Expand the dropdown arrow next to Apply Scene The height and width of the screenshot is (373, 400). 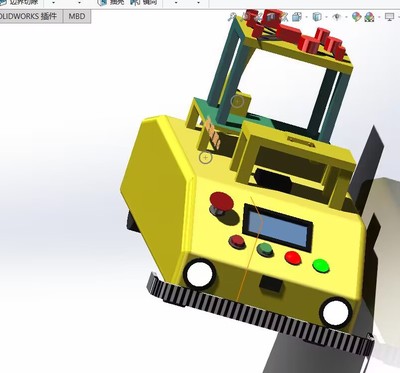(x=379, y=17)
